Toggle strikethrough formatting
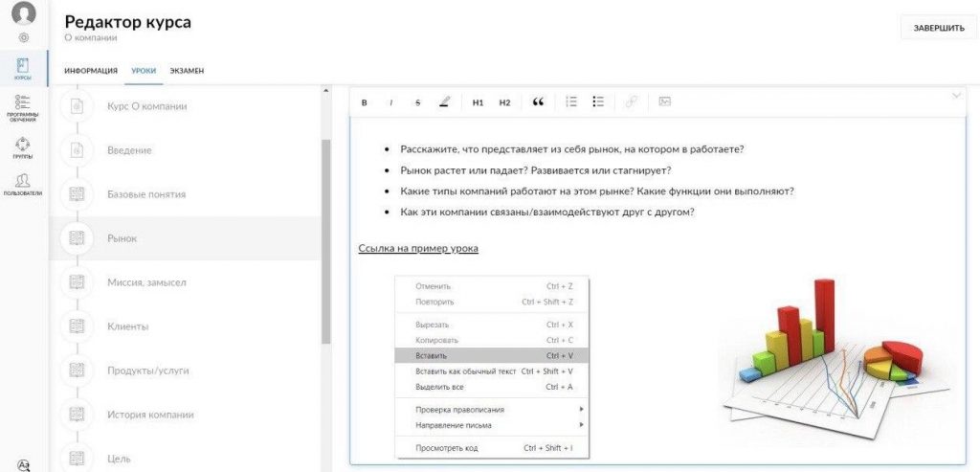This screenshot has height=472, width=980. pyautogui.click(x=417, y=102)
